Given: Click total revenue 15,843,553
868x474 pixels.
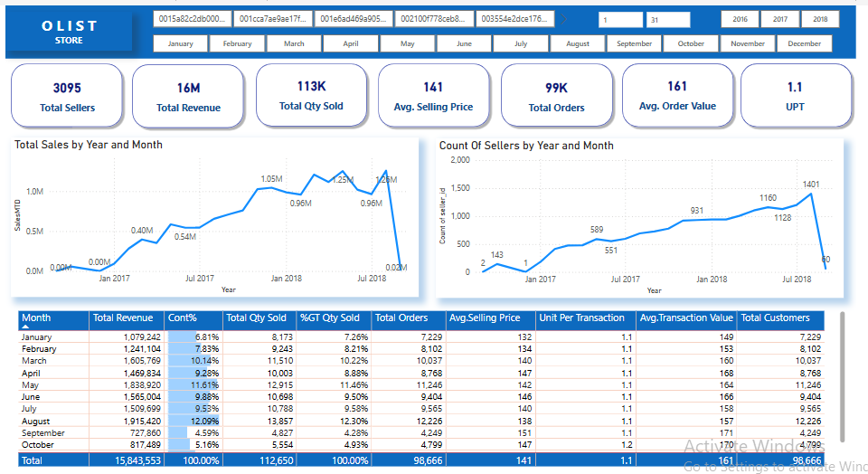Looking at the screenshot, I should pyautogui.click(x=137, y=460).
